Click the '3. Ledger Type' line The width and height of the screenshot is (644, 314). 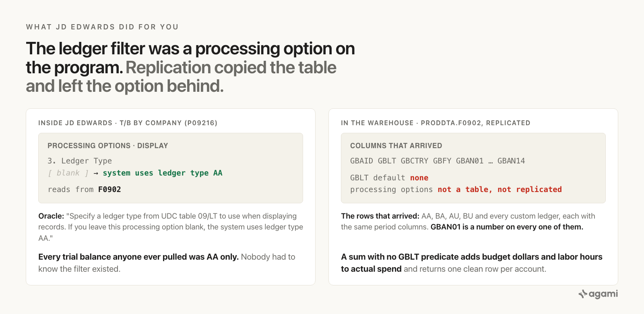click(x=80, y=161)
